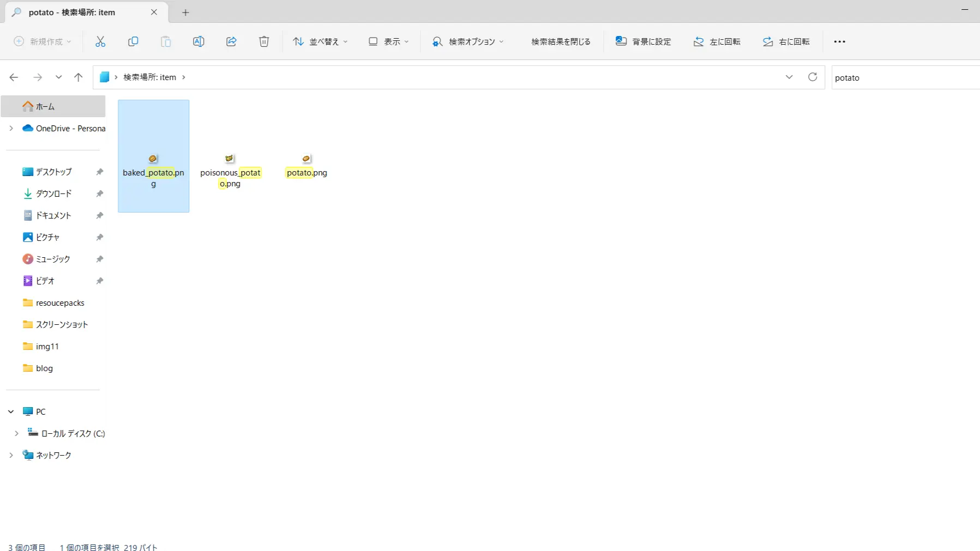
Task: Select the poisonous_potato.png file
Action: (230, 170)
